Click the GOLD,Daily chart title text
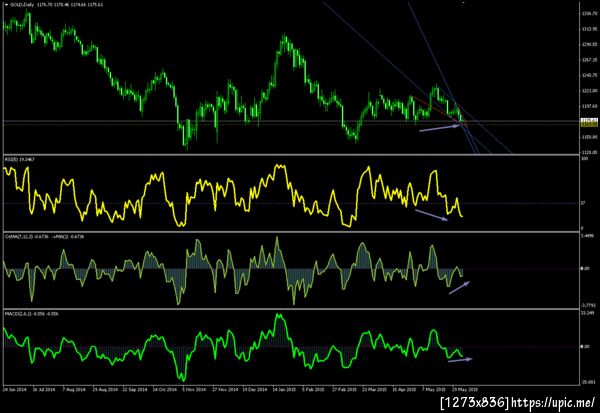 tap(21, 5)
